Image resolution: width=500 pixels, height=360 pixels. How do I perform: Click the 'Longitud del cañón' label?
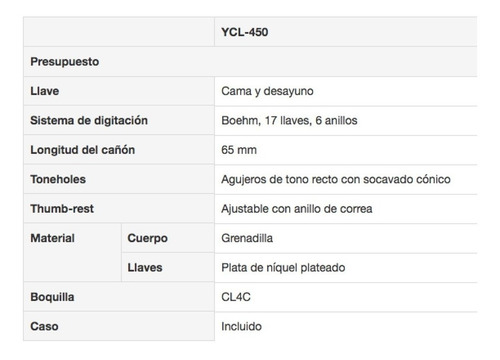pyautogui.click(x=83, y=150)
